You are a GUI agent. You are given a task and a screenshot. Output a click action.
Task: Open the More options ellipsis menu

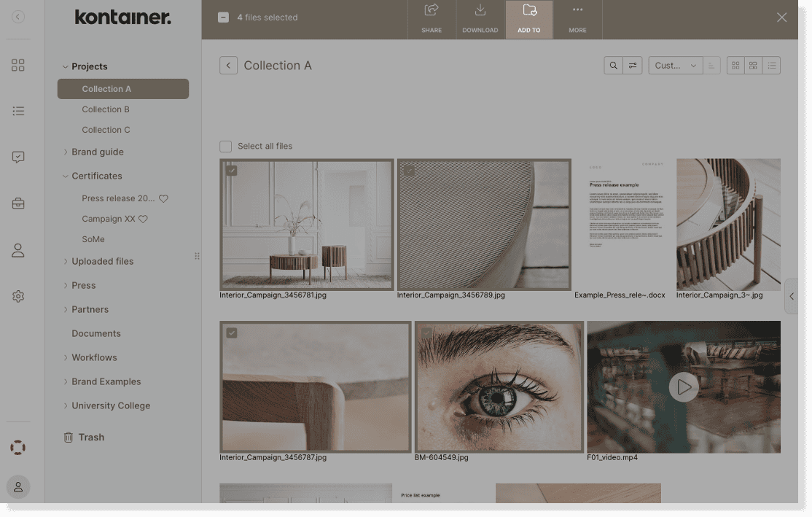(x=577, y=11)
